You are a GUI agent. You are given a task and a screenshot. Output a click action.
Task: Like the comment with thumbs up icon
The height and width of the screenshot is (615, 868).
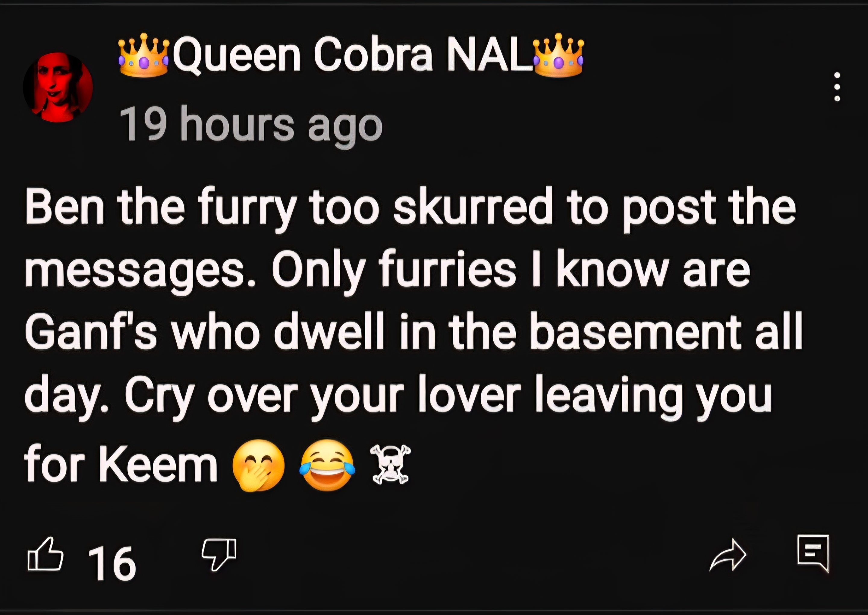tap(46, 554)
